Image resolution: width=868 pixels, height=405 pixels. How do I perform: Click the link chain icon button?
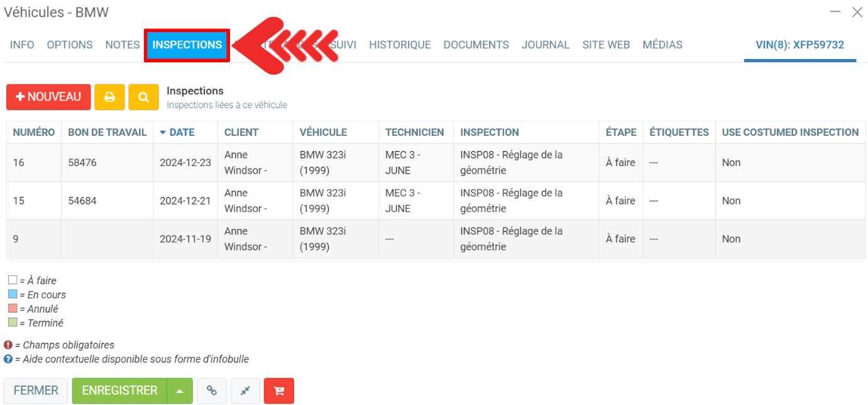point(212,391)
